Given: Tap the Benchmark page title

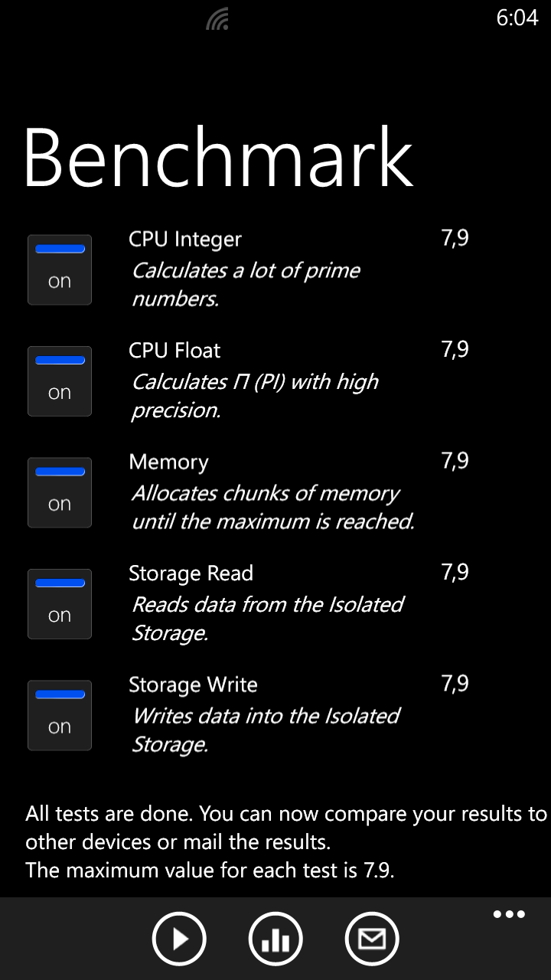Looking at the screenshot, I should coord(219,157).
